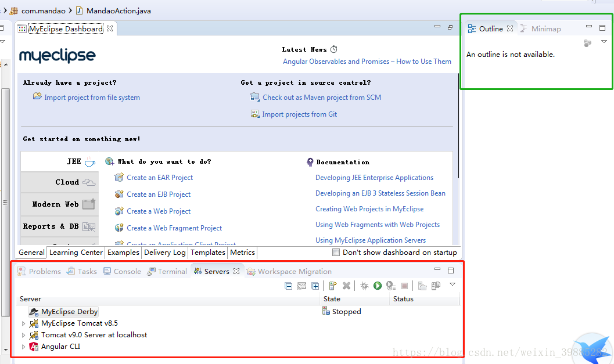Screen dimensions: 614x364
Task: Click the myeclipse logo
Action: coord(57,56)
